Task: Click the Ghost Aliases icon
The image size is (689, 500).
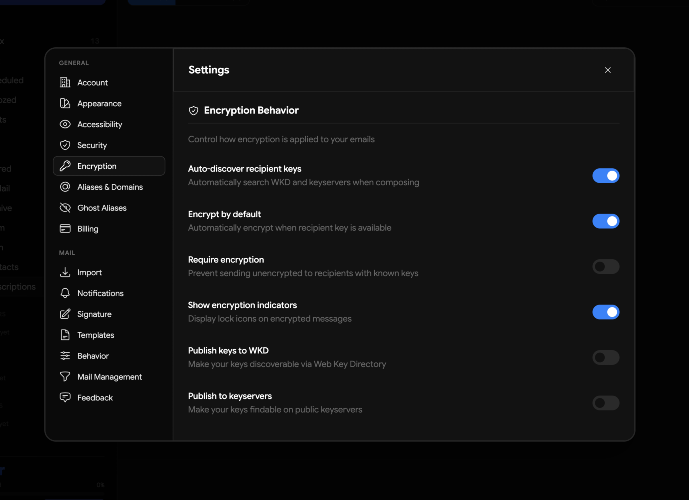Action: pyautogui.click(x=65, y=208)
